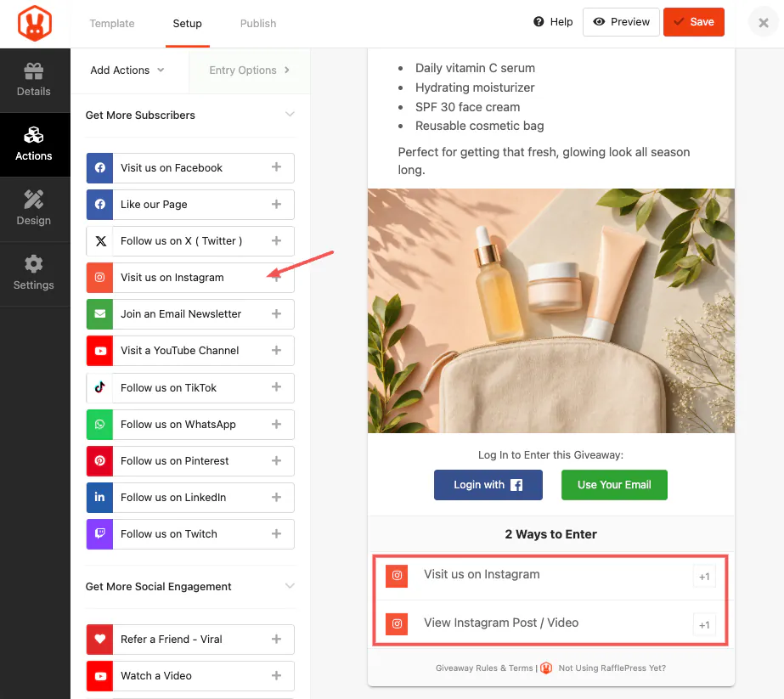Add the Like our Page action with plus
Viewport: 784px width, 699px height.
277,204
